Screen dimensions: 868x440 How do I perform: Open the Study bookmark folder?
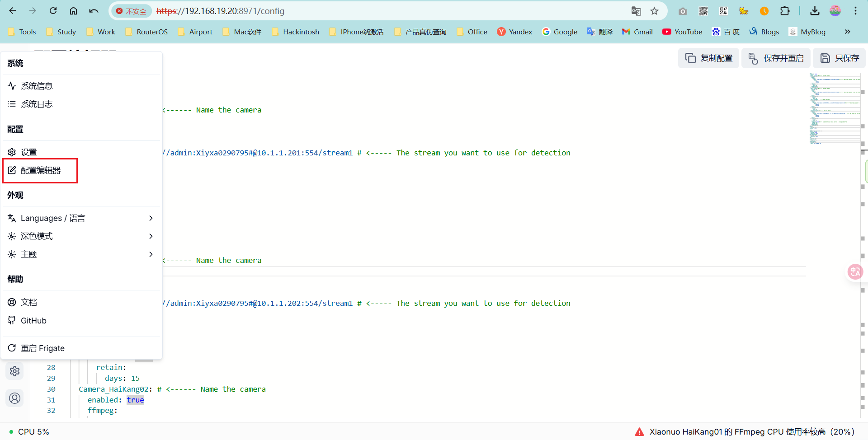[61, 32]
